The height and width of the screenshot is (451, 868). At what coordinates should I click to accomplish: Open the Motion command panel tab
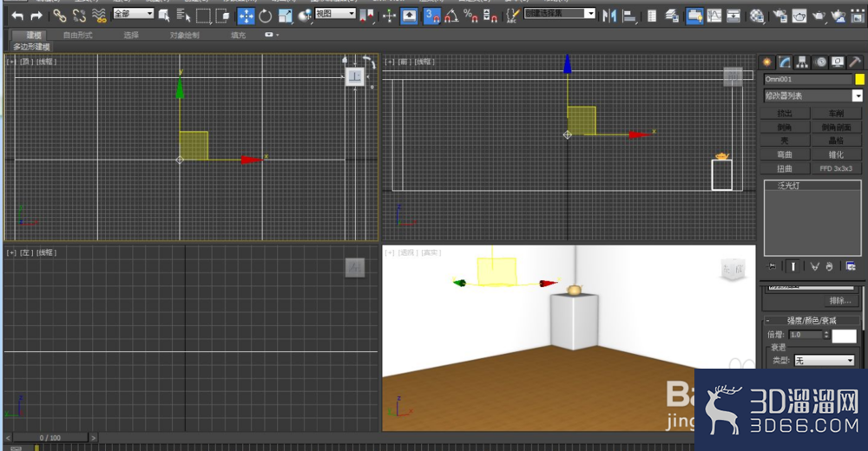(820, 62)
